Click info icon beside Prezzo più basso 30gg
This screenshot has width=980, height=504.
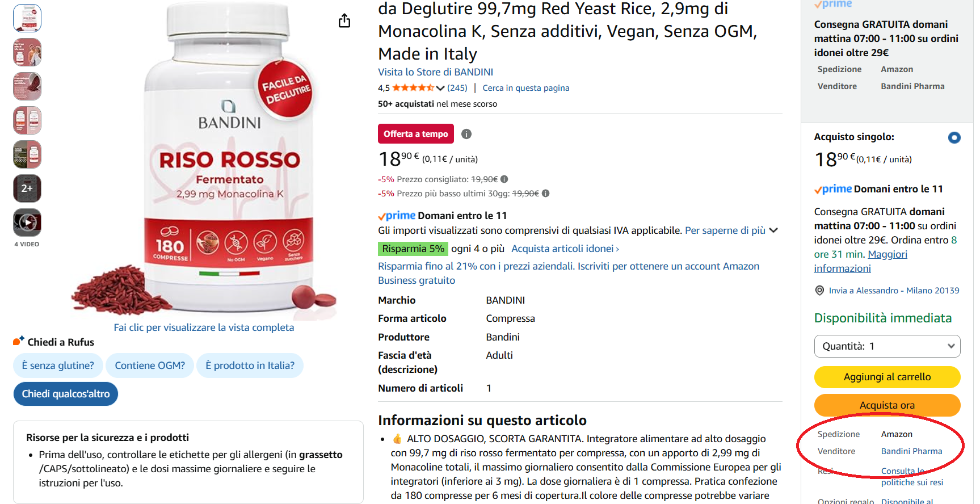pyautogui.click(x=545, y=193)
